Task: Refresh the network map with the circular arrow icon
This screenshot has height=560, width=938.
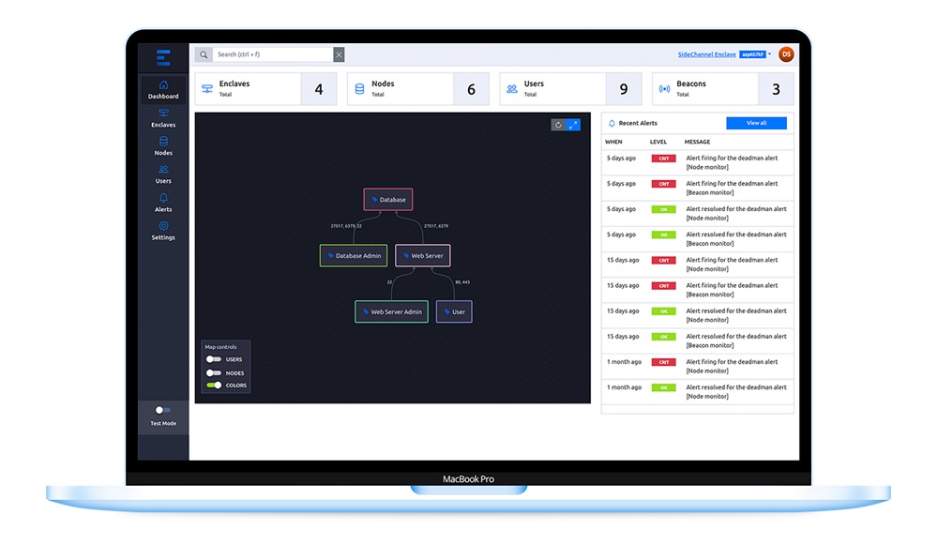Action: coord(558,124)
